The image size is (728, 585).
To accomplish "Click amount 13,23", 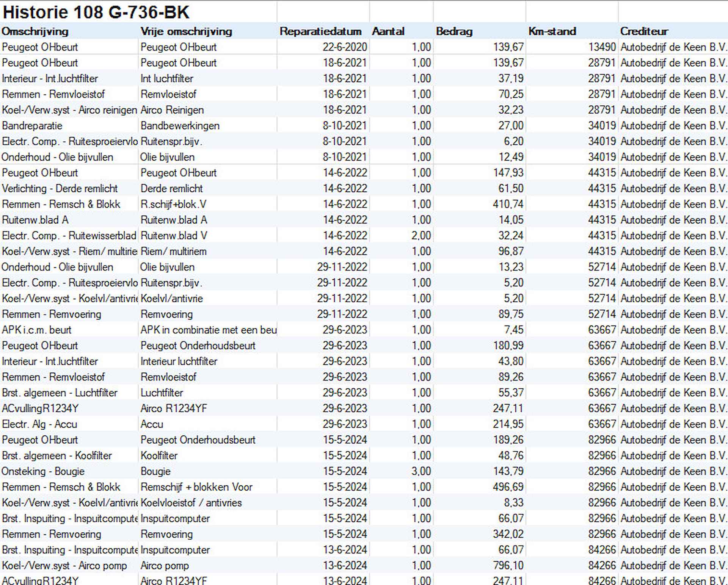I will click(x=511, y=267).
